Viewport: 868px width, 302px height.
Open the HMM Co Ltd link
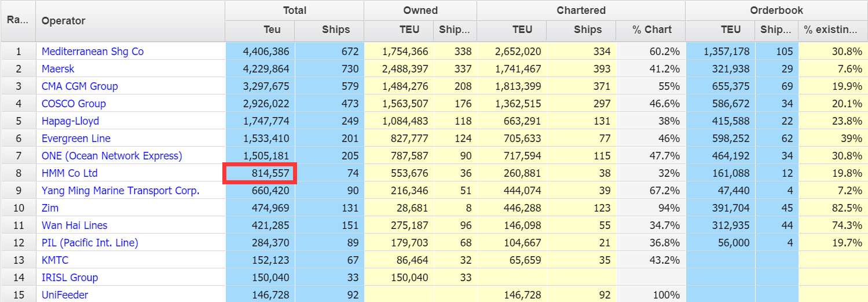point(69,173)
